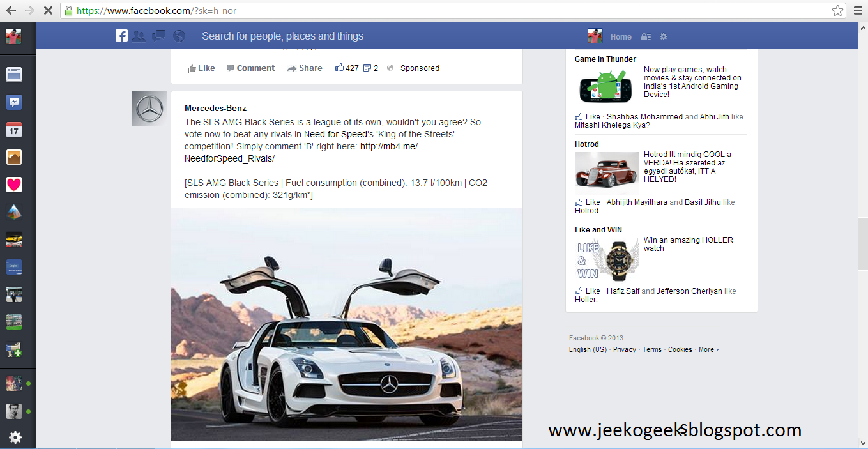Open the profile picture in the blue top bar
The height and width of the screenshot is (449, 868).
click(x=595, y=36)
